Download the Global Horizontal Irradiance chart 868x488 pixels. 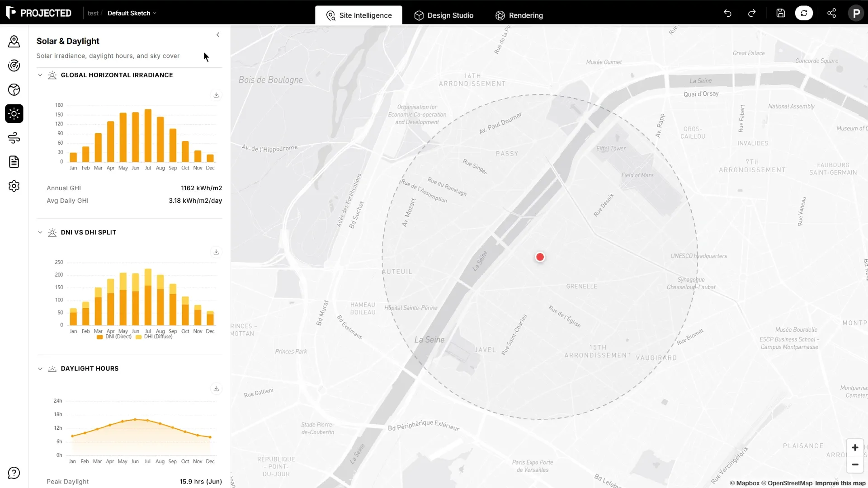point(216,95)
